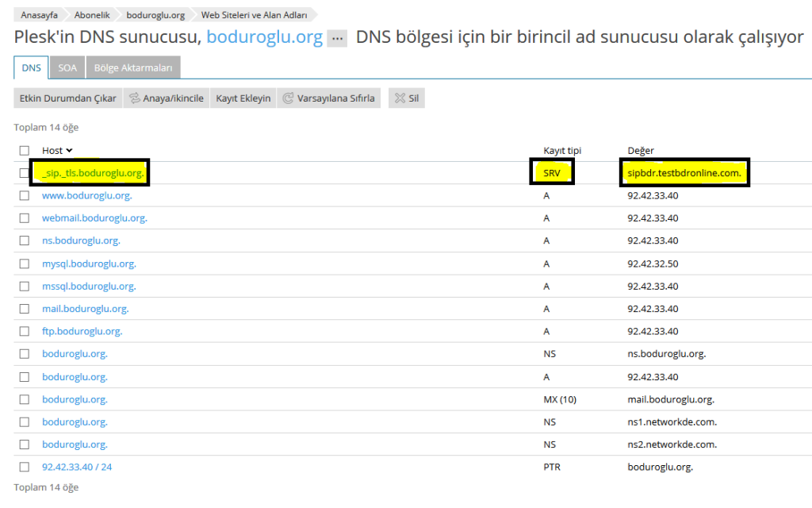Click the boduroglu.org domain link in heading

pos(264,37)
